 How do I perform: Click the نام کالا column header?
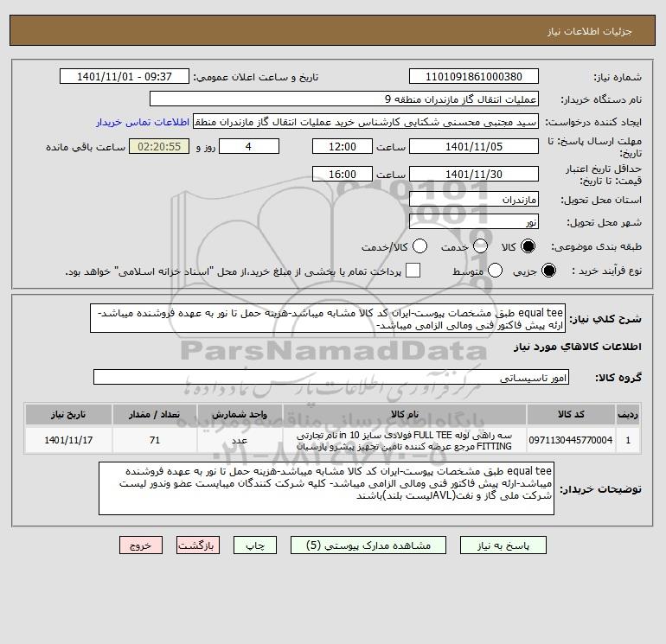405,415
